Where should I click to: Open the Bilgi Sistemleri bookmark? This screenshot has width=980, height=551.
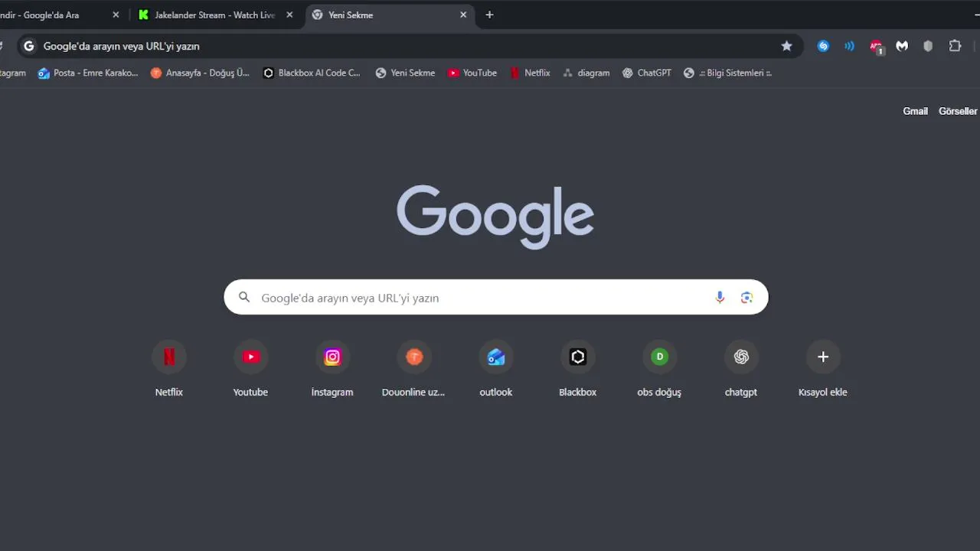tap(728, 73)
